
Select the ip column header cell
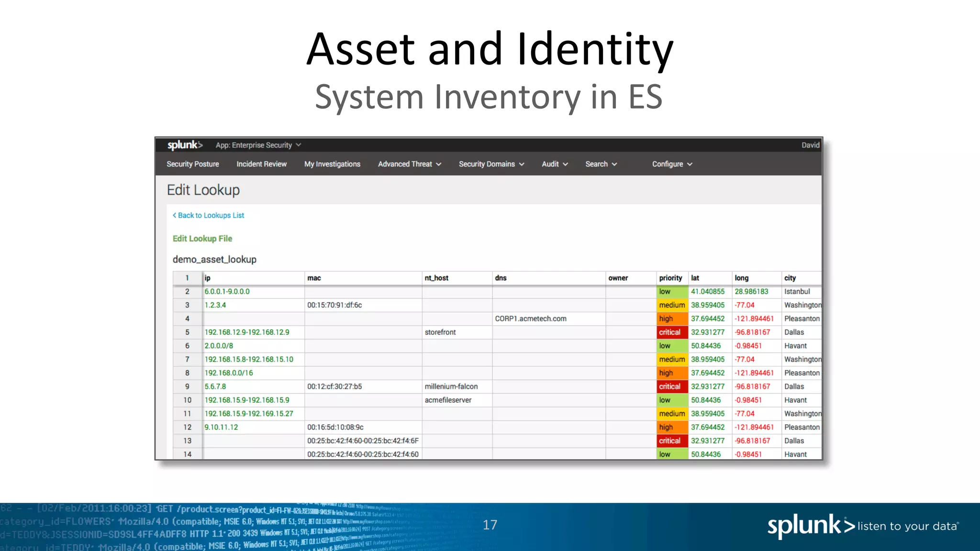(x=254, y=278)
